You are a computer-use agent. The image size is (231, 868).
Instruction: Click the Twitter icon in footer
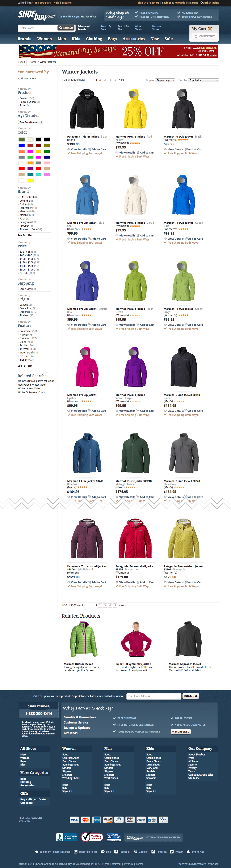[x=172, y=851]
